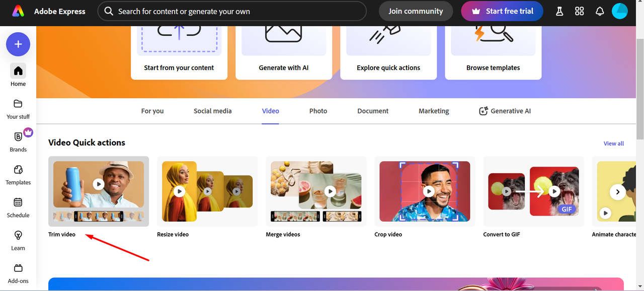Image resolution: width=644 pixels, height=291 pixels.
Task: Click the Start from your content label
Action: tap(179, 67)
